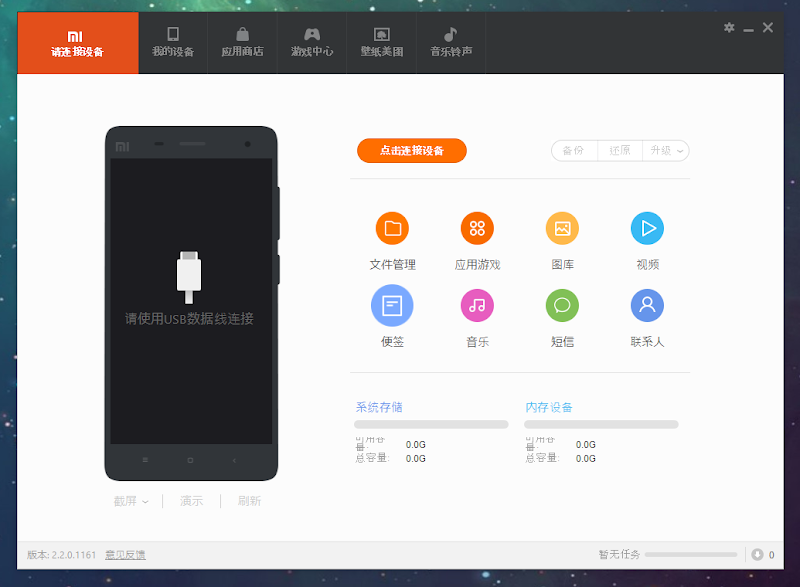Open the 意见反馈 feedback link
This screenshot has height=587, width=800.
[126, 554]
